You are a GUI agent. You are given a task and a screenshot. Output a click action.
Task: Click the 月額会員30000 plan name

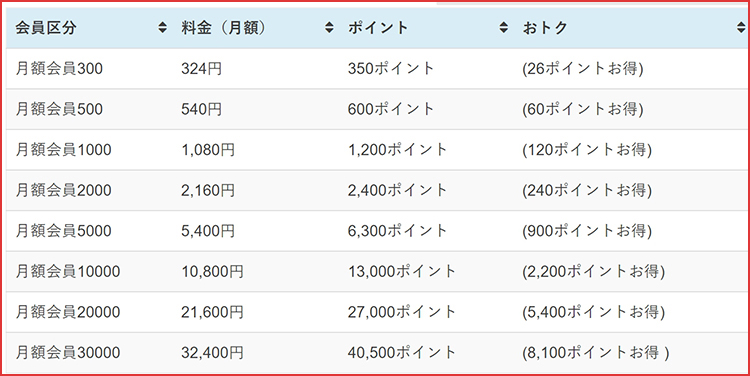[x=67, y=353]
